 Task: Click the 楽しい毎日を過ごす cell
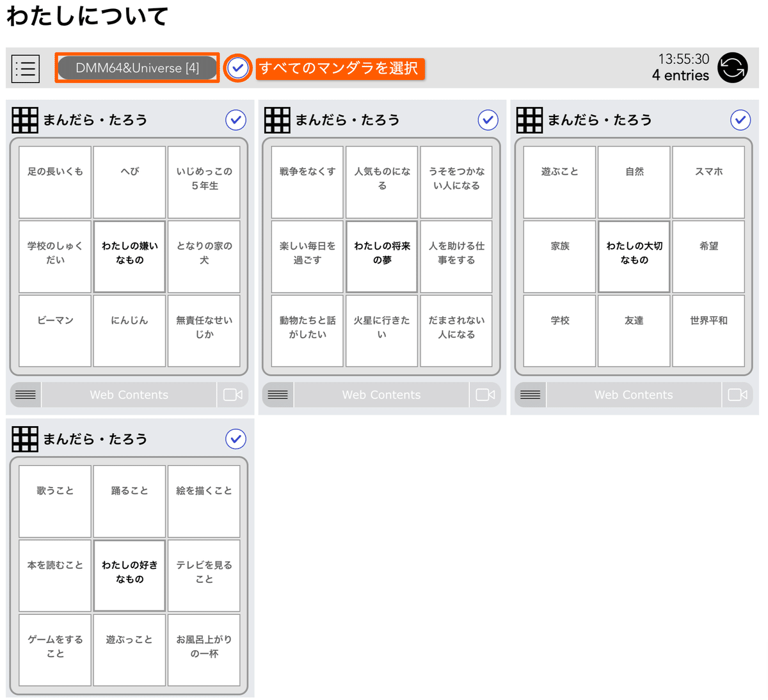[x=307, y=257]
